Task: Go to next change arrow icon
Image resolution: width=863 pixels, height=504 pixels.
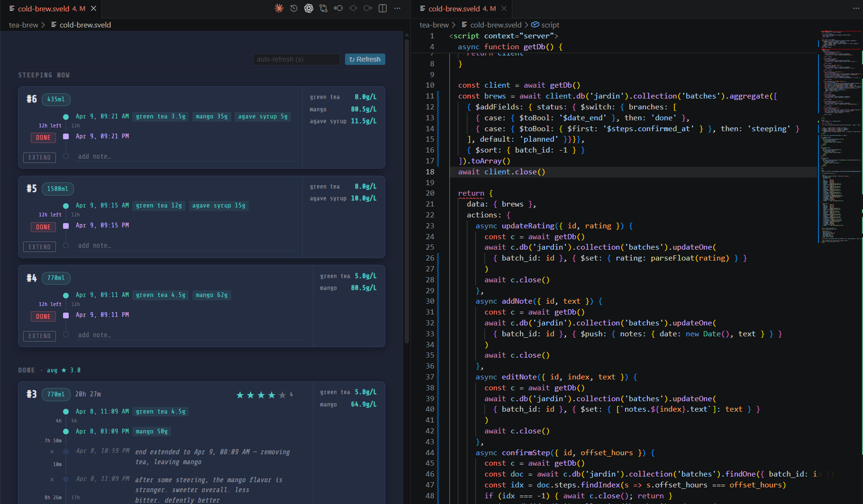Action: (368, 8)
